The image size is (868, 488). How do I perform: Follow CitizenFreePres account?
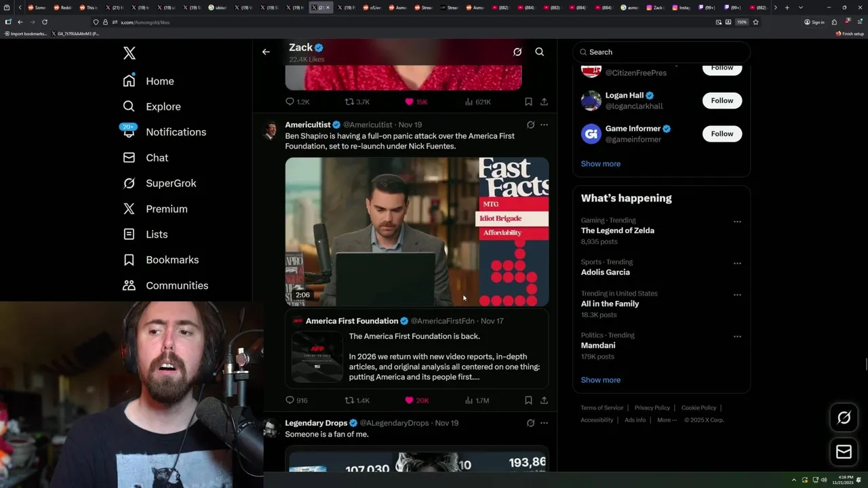pyautogui.click(x=722, y=68)
